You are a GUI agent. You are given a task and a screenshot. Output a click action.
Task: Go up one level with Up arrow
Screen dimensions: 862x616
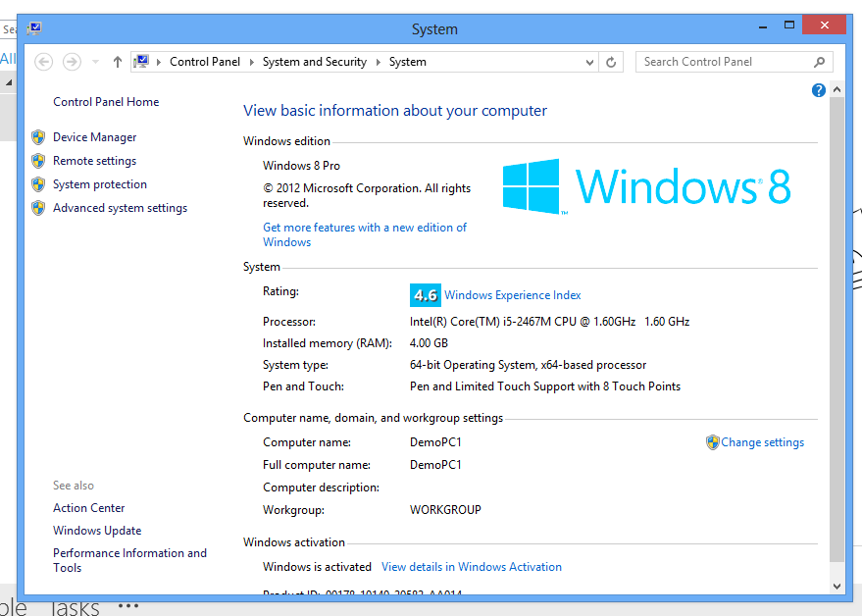coord(117,62)
